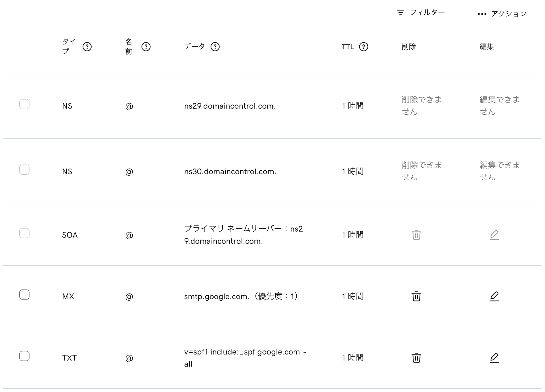Open help icon next to タイプ header
The height and width of the screenshot is (392, 545).
(x=87, y=47)
